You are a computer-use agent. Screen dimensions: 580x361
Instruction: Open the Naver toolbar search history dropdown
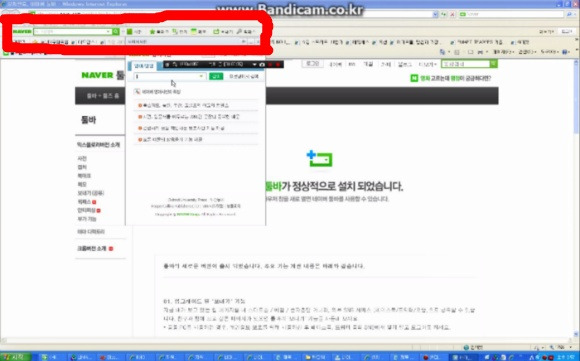[108, 32]
